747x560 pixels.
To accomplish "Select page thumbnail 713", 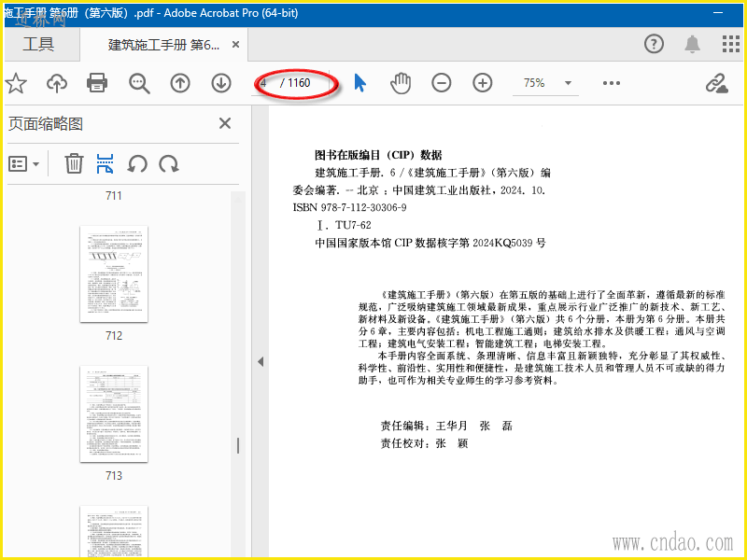I will pyautogui.click(x=114, y=413).
